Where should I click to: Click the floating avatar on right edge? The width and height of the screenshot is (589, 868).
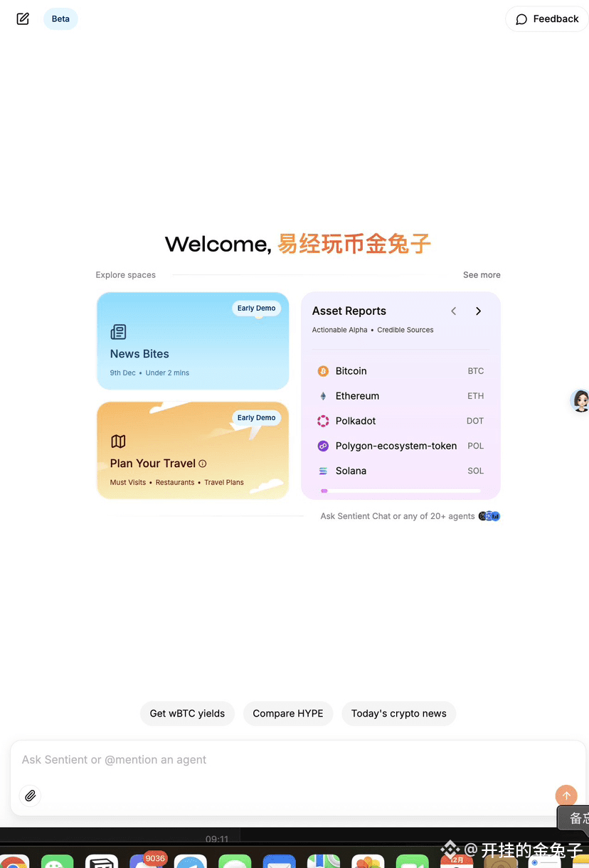[x=580, y=401]
